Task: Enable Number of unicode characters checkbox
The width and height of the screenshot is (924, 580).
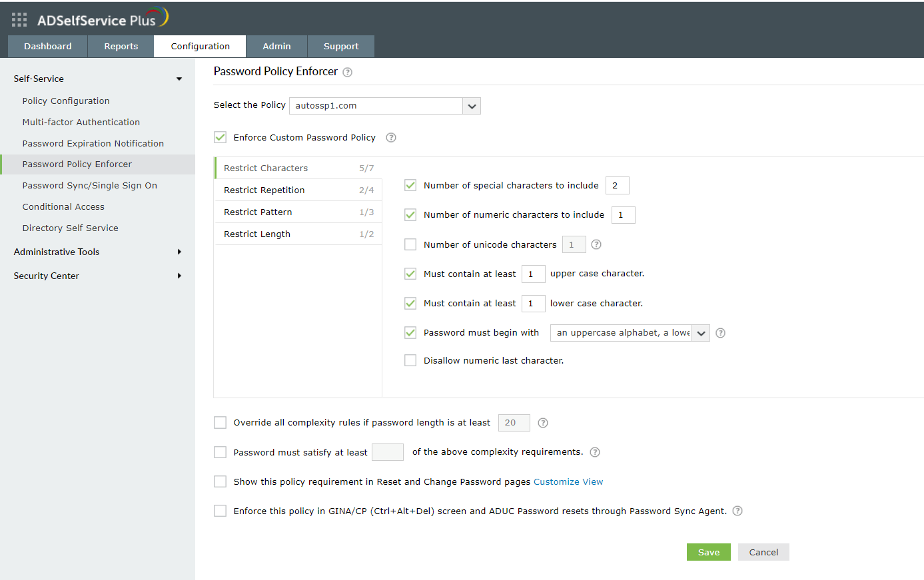Action: (410, 244)
